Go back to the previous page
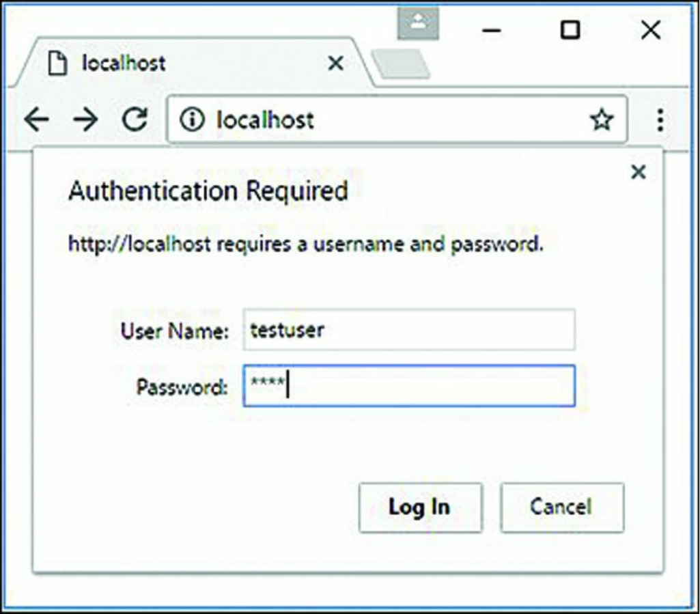This screenshot has height=614, width=700. [x=36, y=120]
